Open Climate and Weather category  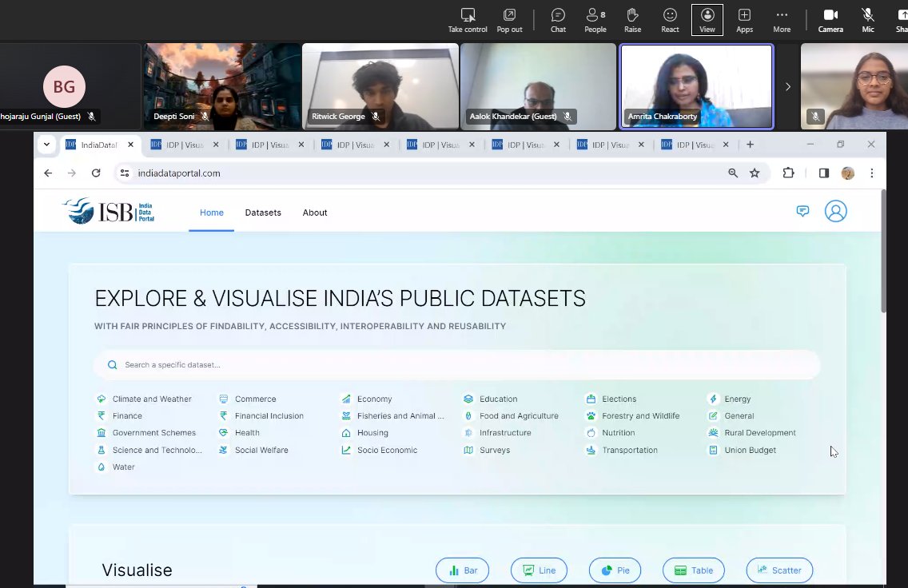[x=144, y=399]
